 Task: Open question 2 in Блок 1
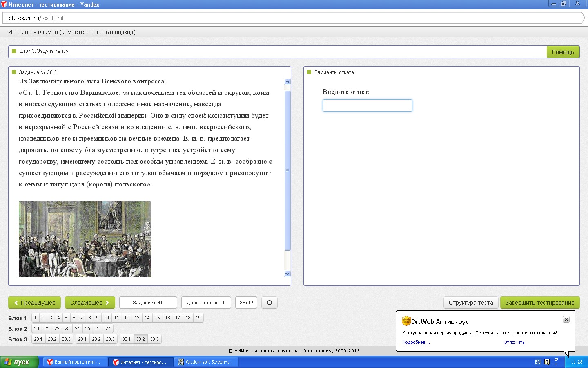(43, 318)
